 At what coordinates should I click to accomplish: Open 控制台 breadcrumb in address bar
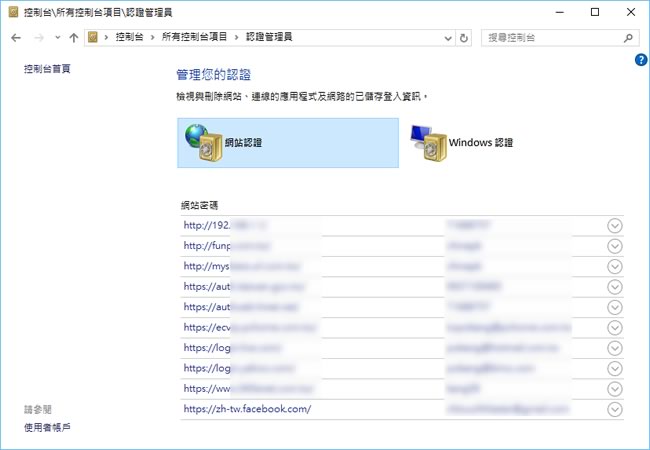(129, 37)
